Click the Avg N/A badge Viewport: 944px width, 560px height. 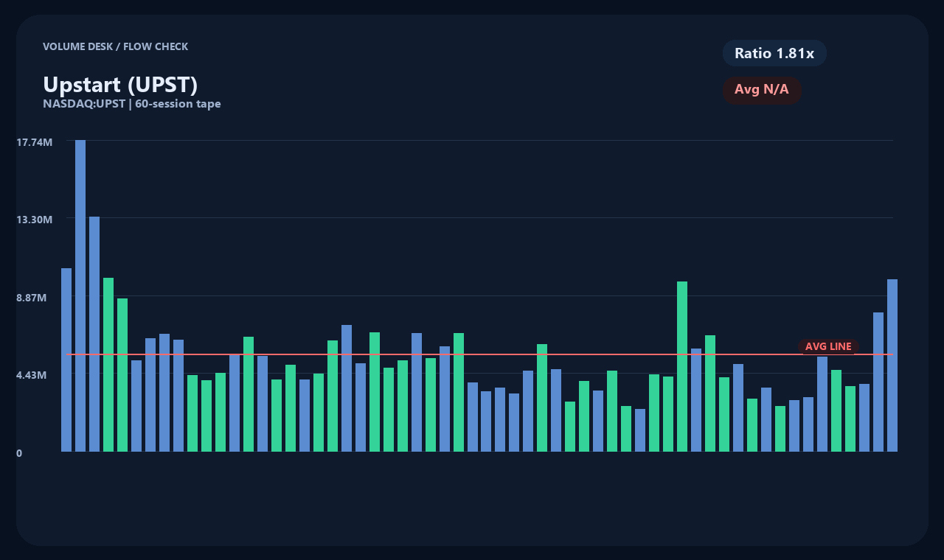pyautogui.click(x=762, y=90)
